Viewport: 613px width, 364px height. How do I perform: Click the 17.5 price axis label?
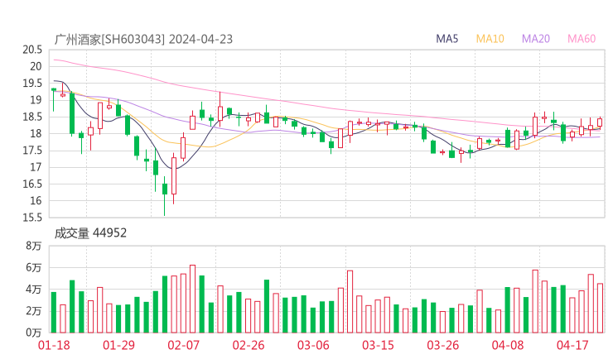point(32,151)
